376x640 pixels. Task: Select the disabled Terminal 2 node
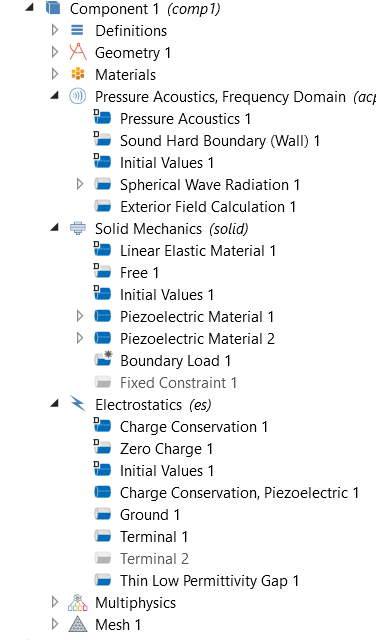pos(154,558)
